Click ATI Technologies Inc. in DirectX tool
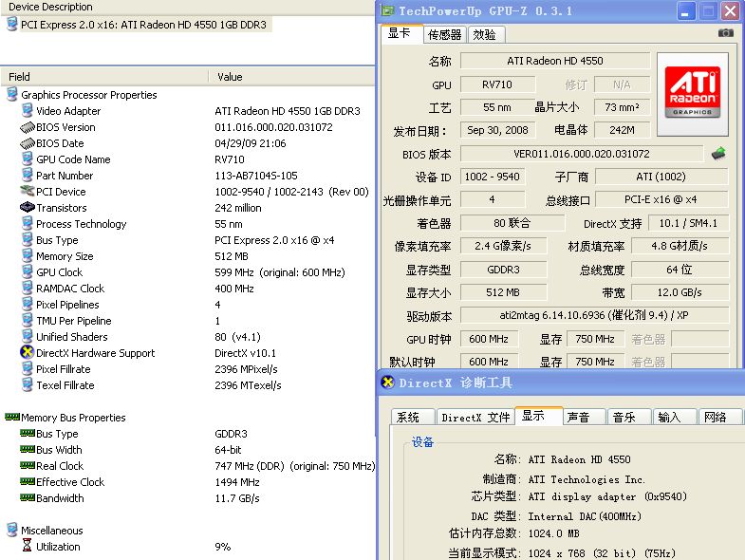Screen dimensions: 745x560 [x=587, y=479]
